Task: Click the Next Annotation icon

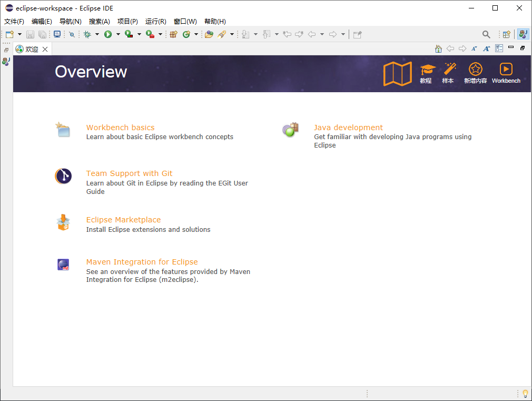Action: point(245,34)
